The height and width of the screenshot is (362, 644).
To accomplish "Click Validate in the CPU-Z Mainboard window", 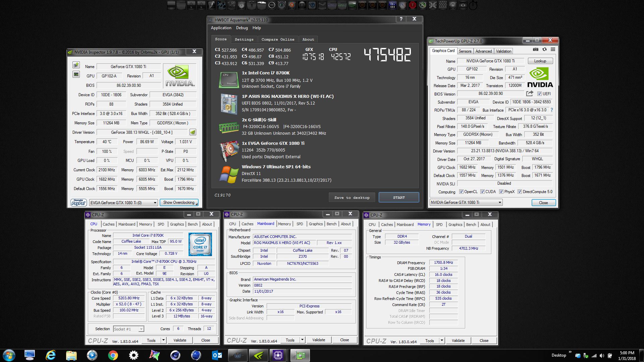I will pos(319,340).
